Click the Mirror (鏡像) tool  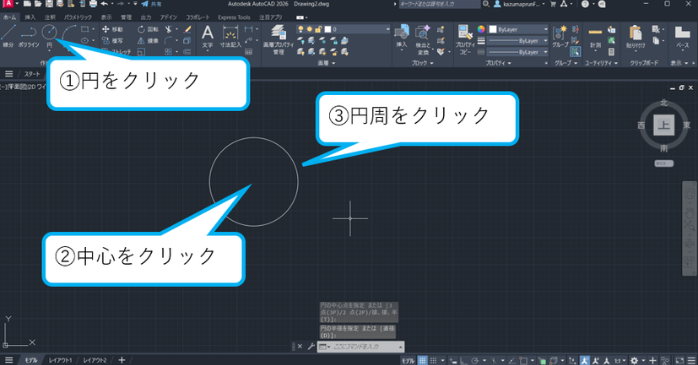(x=148, y=41)
